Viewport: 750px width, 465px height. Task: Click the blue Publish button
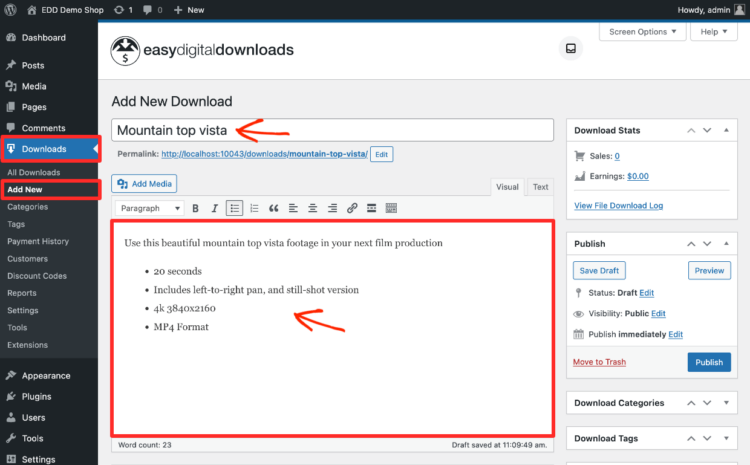(x=709, y=362)
